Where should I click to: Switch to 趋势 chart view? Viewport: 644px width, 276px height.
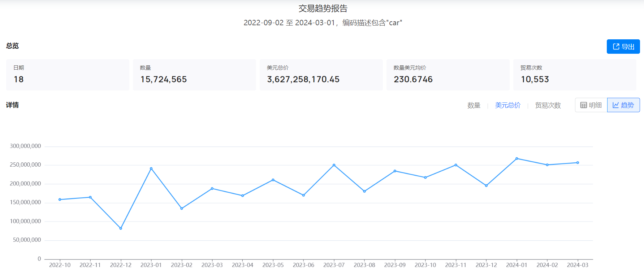pyautogui.click(x=623, y=105)
